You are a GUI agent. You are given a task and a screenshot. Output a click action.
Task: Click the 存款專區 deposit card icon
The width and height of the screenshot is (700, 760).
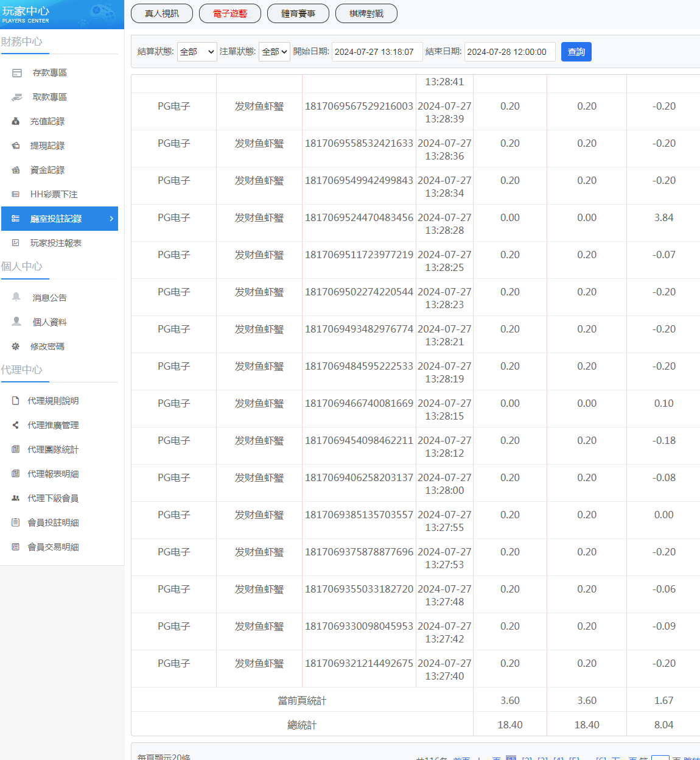17,73
